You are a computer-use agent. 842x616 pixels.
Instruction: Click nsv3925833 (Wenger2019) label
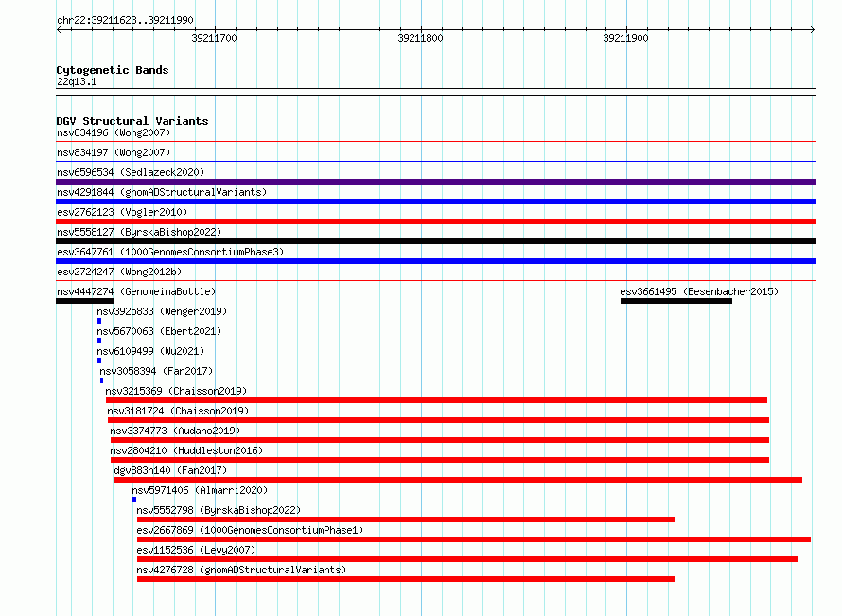[x=162, y=311]
